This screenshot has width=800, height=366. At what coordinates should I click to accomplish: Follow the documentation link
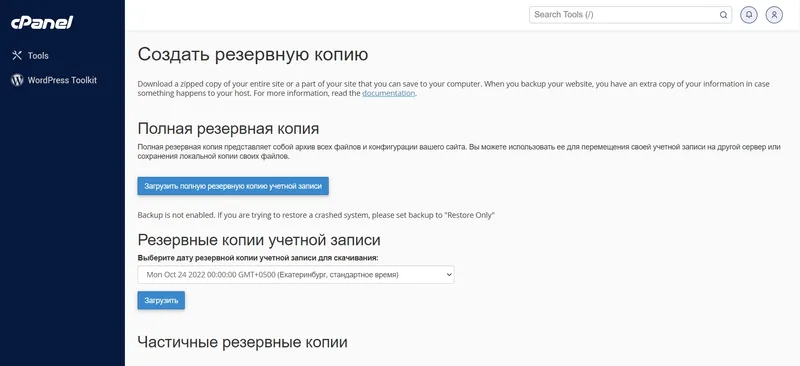(388, 93)
